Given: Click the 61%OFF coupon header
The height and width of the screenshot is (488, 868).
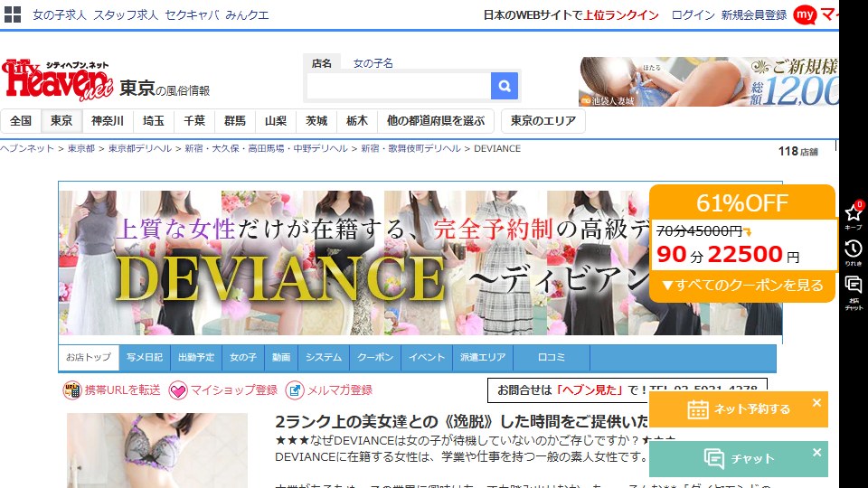Looking at the screenshot, I should point(742,203).
